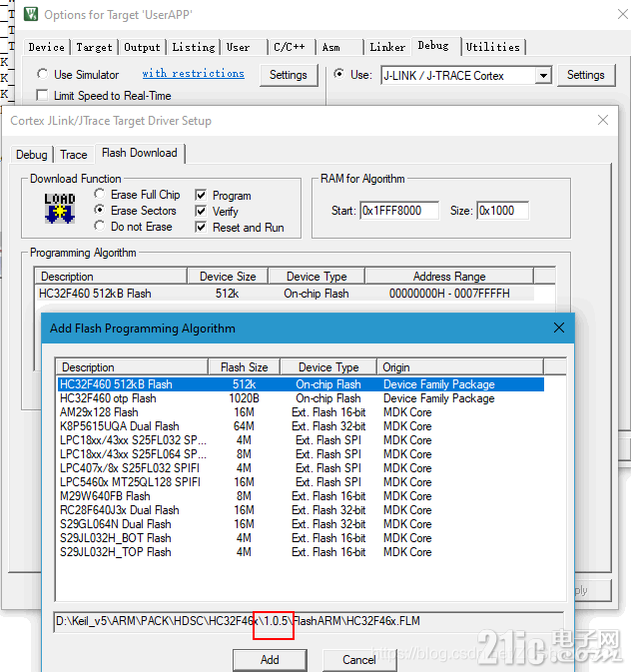
Task: Click the Keil icon in Options title bar
Action: tap(31, 15)
